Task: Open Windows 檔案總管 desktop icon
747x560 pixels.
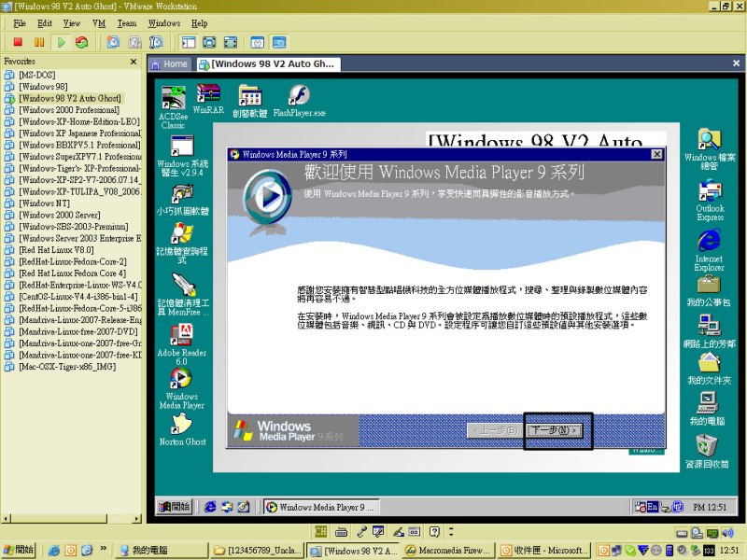Action: [710, 149]
